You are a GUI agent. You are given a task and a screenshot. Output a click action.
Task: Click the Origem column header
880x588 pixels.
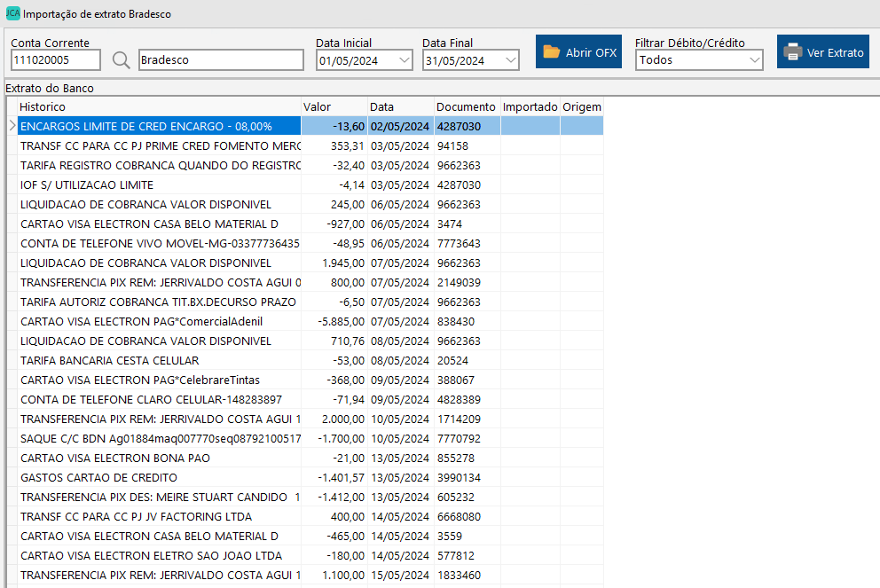(x=581, y=106)
